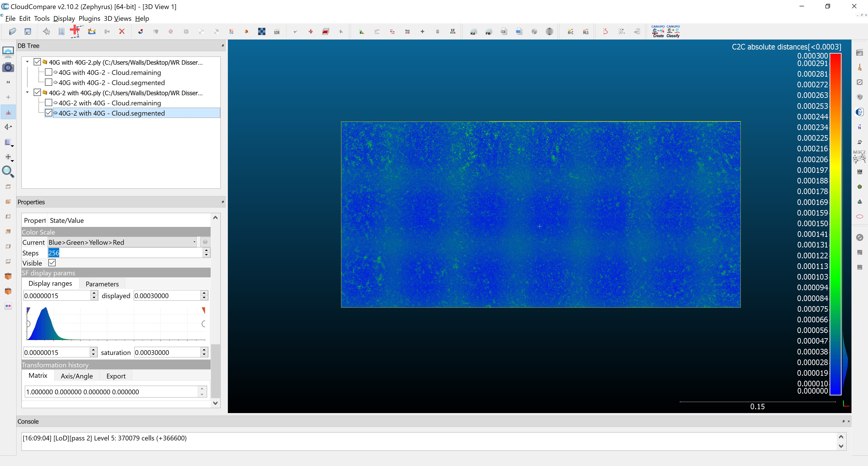Screen dimensions: 868x466
Task: Expand the 40G-2 with 40G.ply tree group
Action: point(26,93)
